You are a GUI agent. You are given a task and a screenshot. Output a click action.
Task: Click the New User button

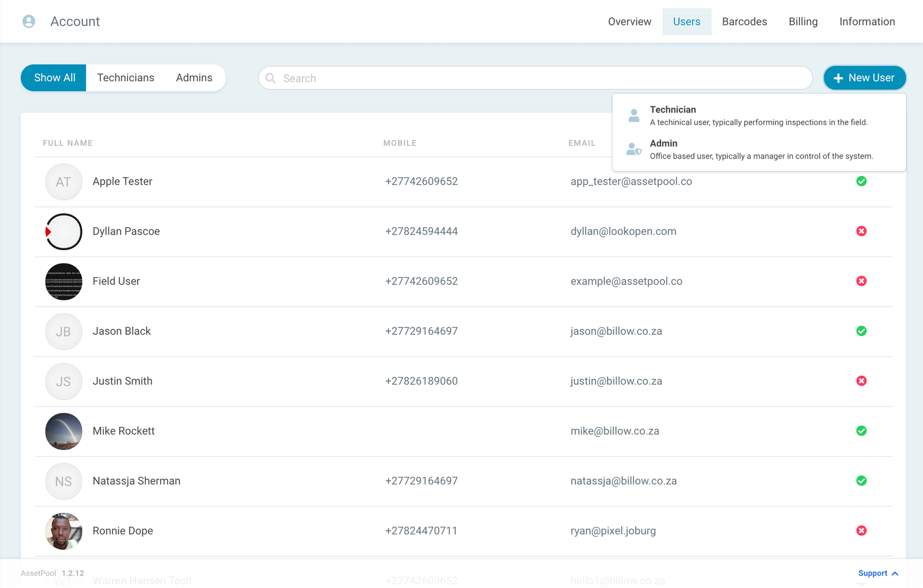coord(864,78)
